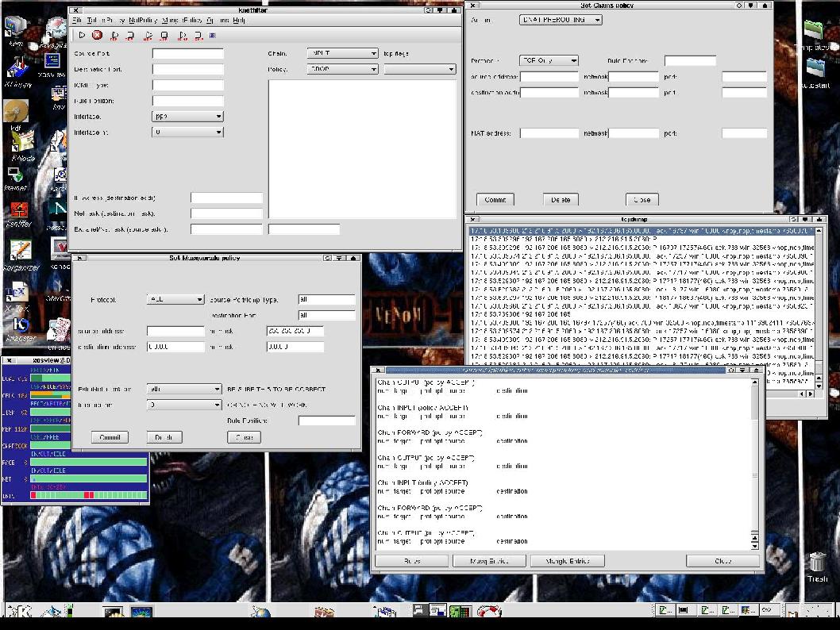This screenshot has height=630, width=840.
Task: Click Delete in Set Chains policy window
Action: [561, 200]
